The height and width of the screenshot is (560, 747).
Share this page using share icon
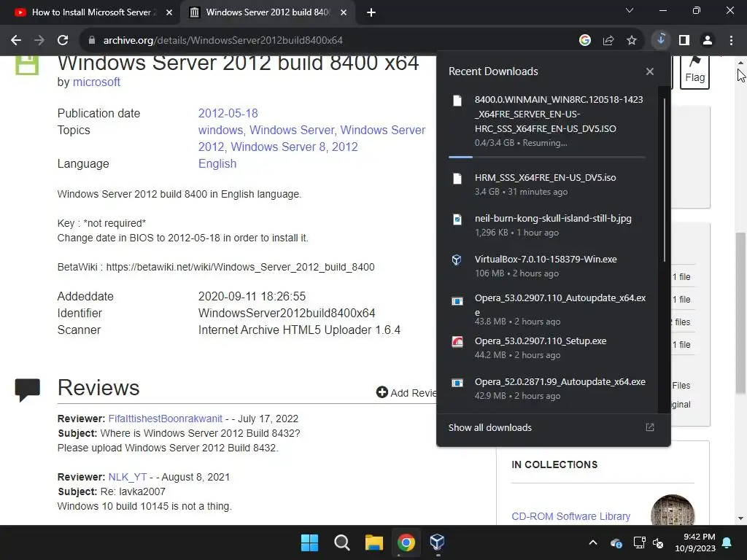pyautogui.click(x=608, y=41)
